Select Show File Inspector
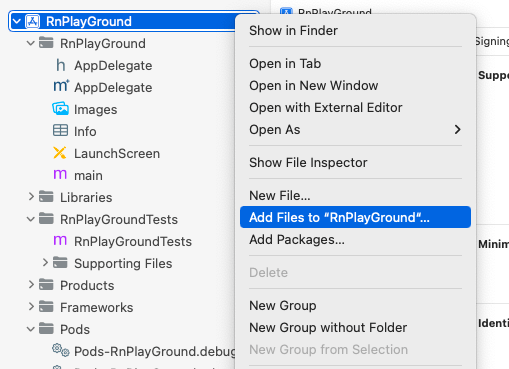Image resolution: width=509 pixels, height=369 pixels. tap(355, 163)
